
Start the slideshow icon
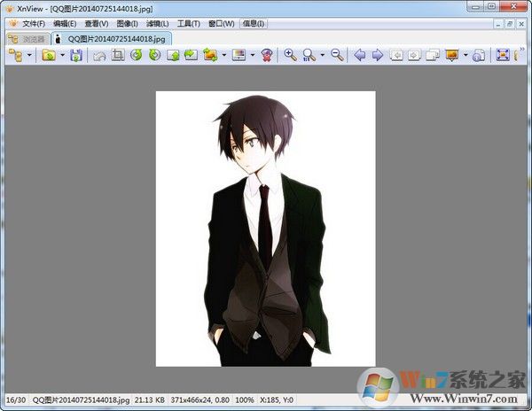[452, 55]
